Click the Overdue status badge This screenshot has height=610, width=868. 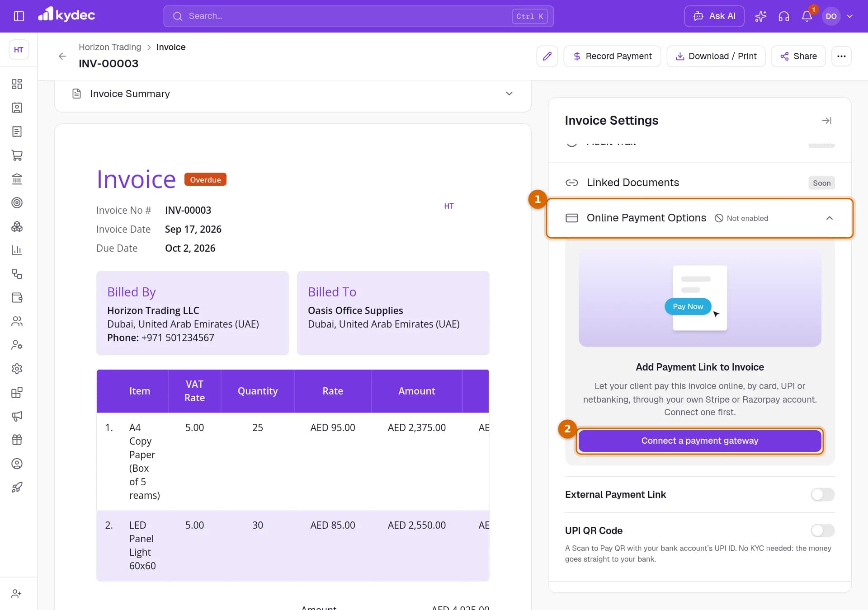(205, 179)
